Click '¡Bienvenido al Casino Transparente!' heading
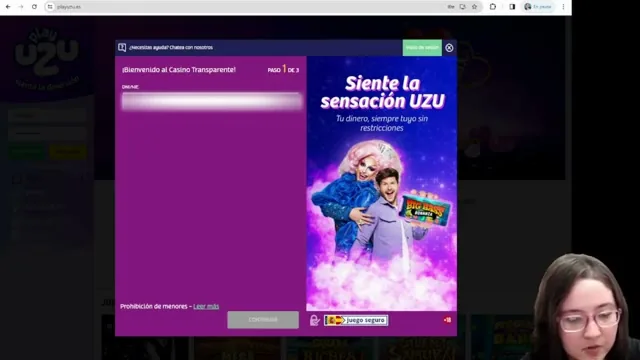The image size is (640, 360). (179, 70)
